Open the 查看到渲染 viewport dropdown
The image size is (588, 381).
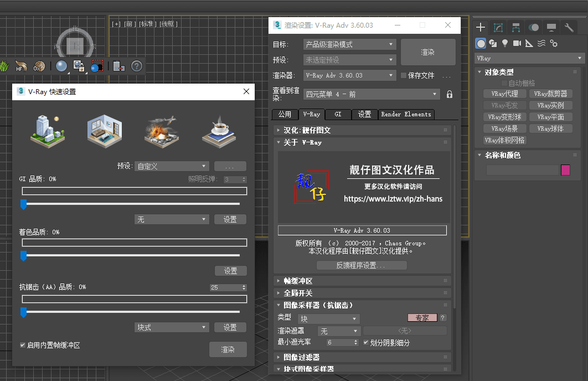371,94
